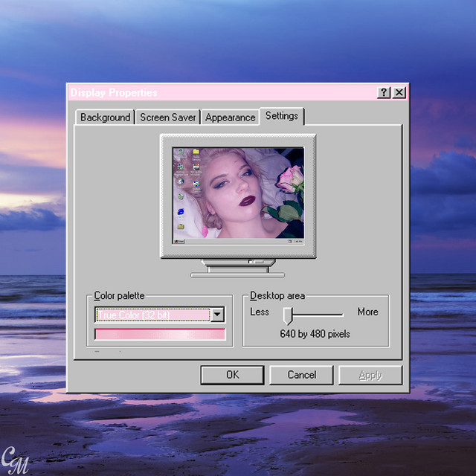Click the My Computer icon in monitor preview
Image resolution: width=476 pixels, height=476 pixels.
coord(181,151)
